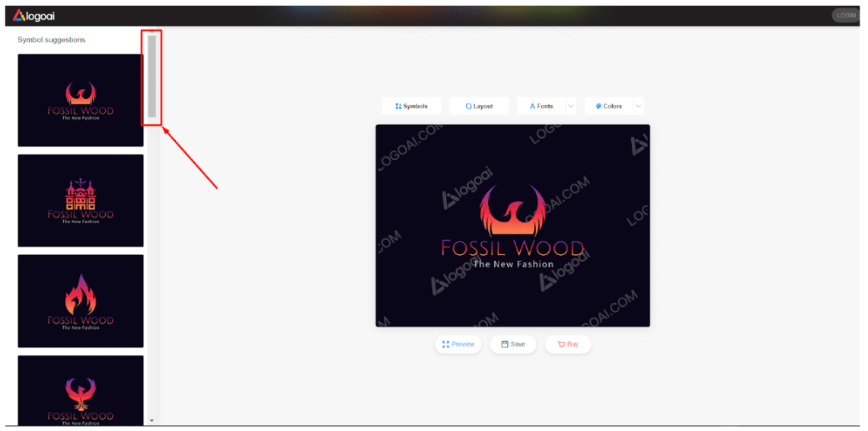Save the current logo design
868x431 pixels.
[513, 344]
